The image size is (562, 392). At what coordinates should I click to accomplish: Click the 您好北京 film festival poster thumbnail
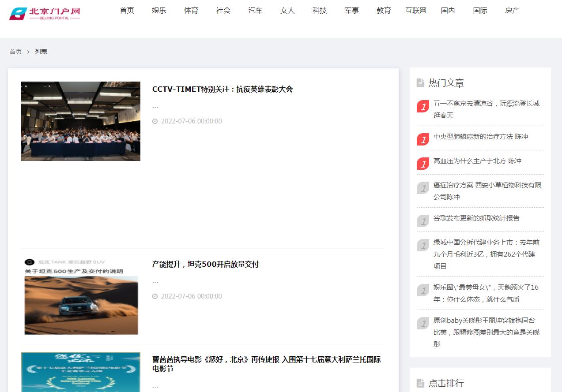81,372
